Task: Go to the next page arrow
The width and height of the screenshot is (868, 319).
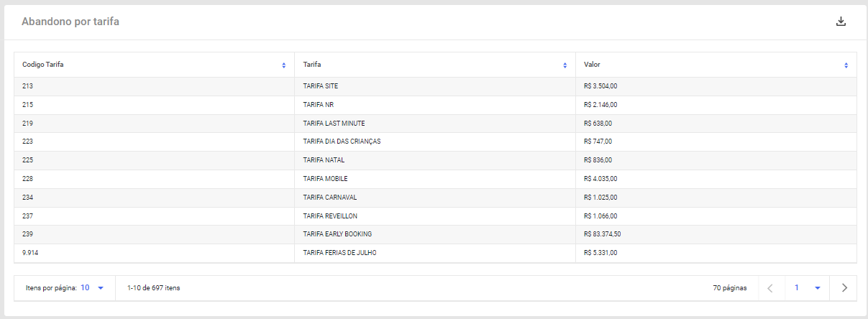Action: click(x=844, y=288)
